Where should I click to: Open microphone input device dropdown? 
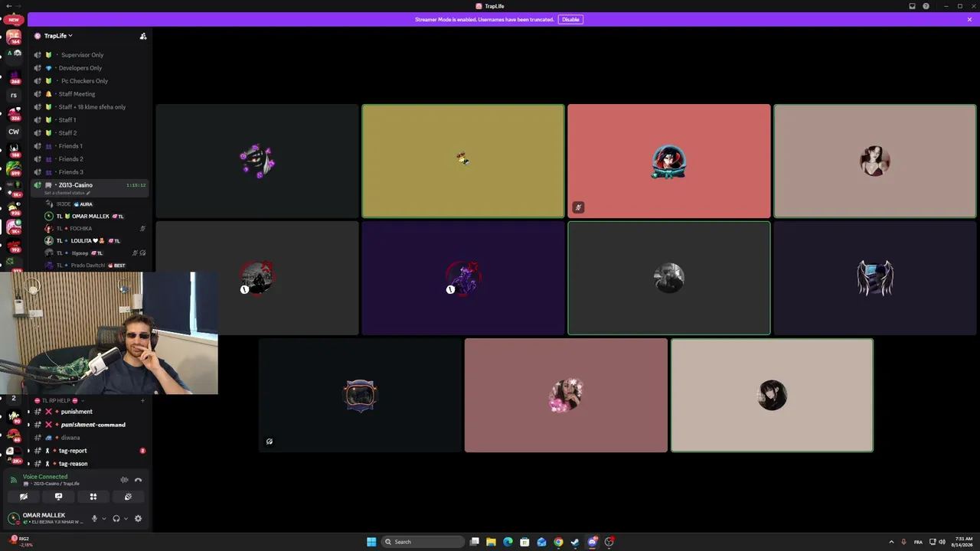pyautogui.click(x=104, y=518)
